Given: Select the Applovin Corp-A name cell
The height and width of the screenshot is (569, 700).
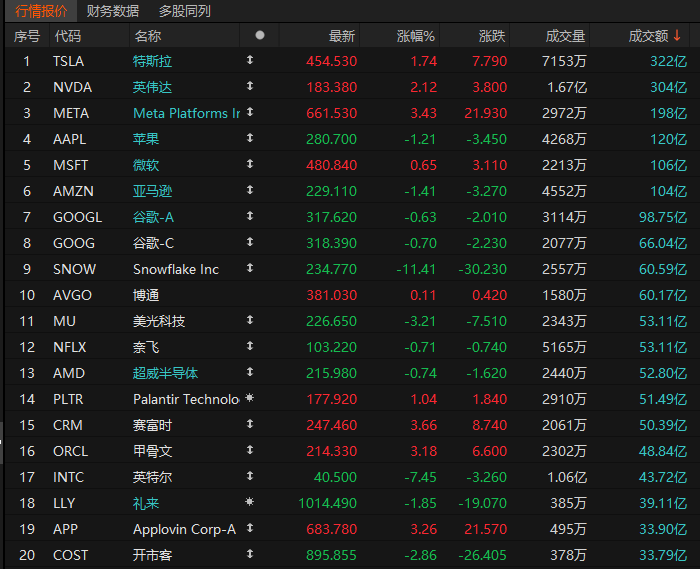Looking at the screenshot, I should pyautogui.click(x=184, y=529).
